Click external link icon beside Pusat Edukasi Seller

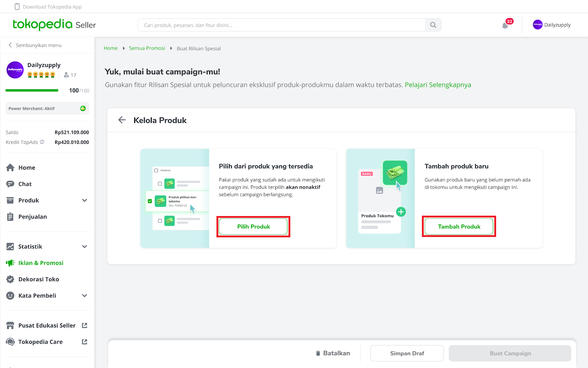tap(85, 325)
